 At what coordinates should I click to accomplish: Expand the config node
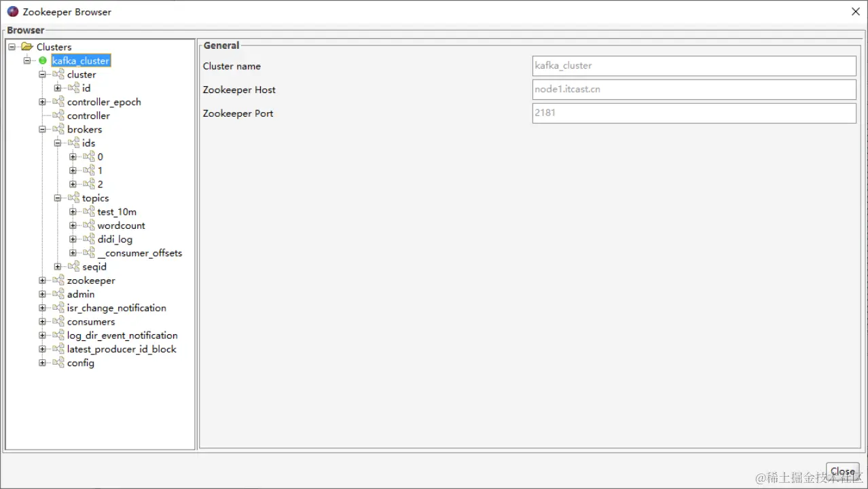point(42,363)
